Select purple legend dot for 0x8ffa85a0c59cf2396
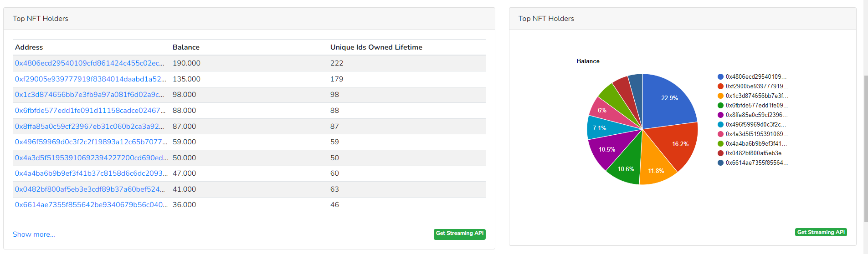Screen dimensions: 868x254 720,115
